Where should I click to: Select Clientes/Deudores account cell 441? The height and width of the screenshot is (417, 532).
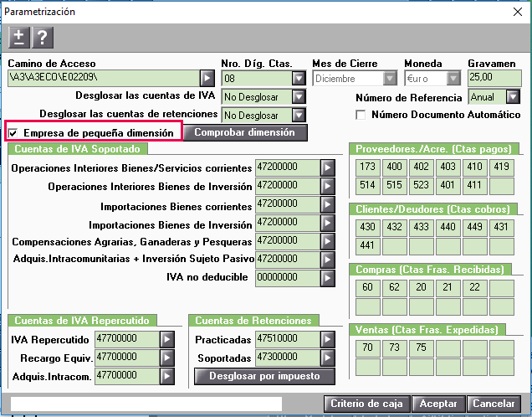tap(368, 245)
